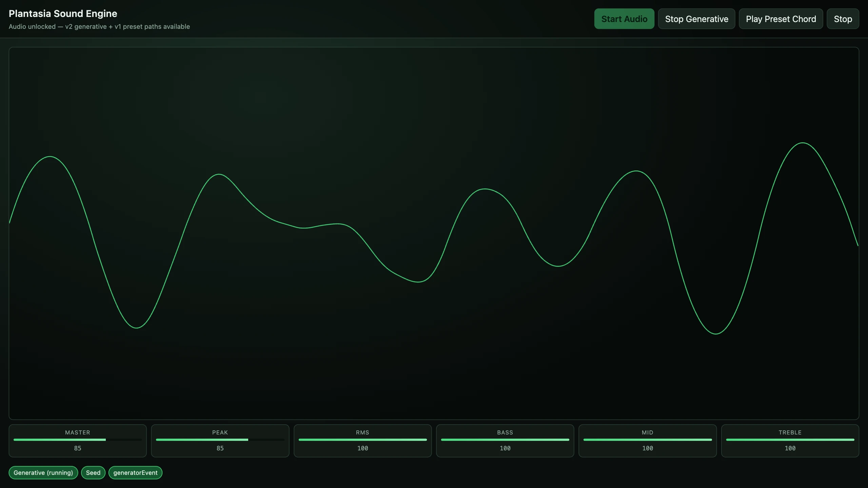Viewport: 868px width, 488px height.
Task: Click the Stop button
Action: pos(843,19)
